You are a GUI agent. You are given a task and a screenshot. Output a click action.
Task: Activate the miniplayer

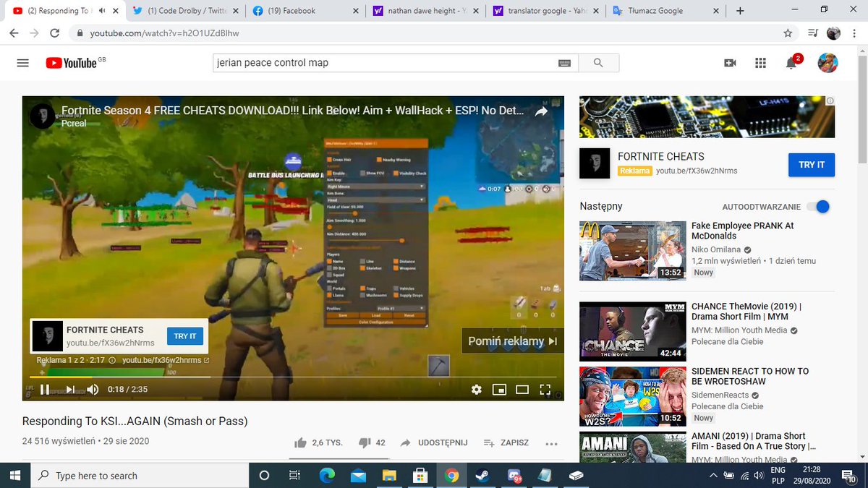[x=499, y=390]
